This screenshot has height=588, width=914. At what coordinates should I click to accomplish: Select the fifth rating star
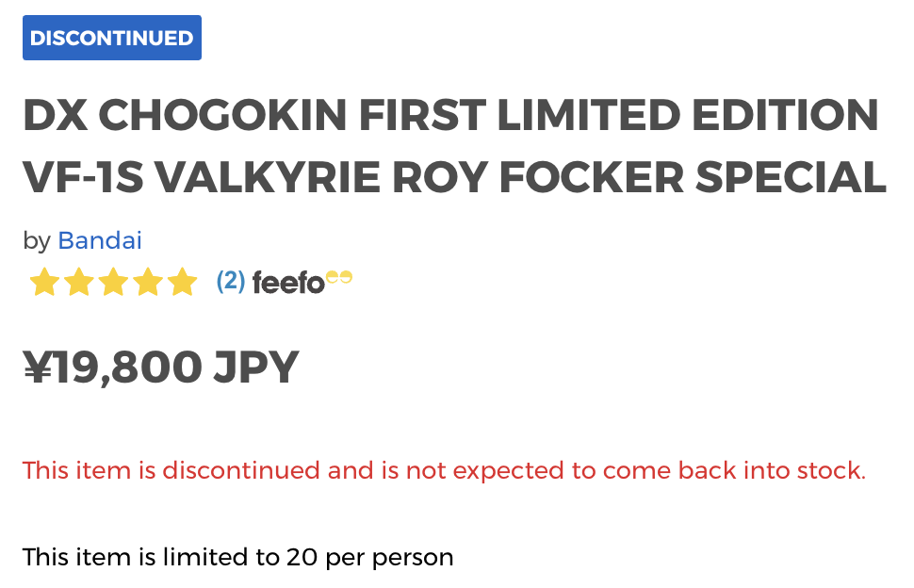[183, 282]
